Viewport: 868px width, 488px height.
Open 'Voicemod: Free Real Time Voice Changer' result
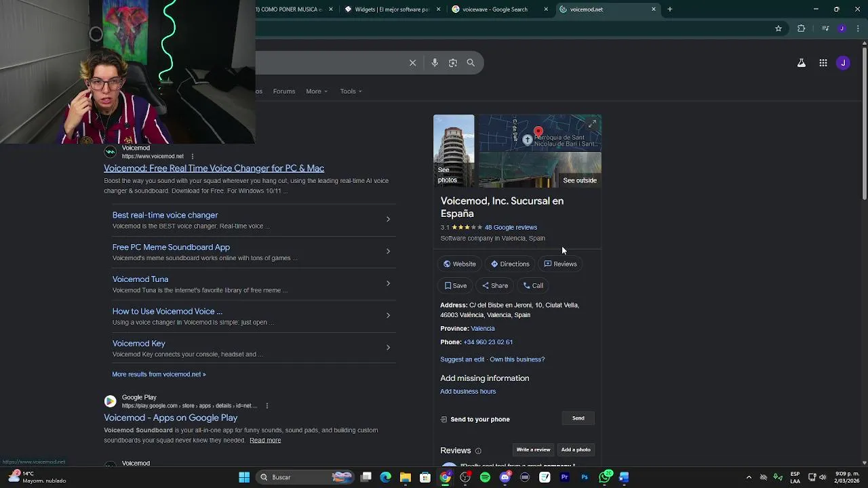click(214, 168)
